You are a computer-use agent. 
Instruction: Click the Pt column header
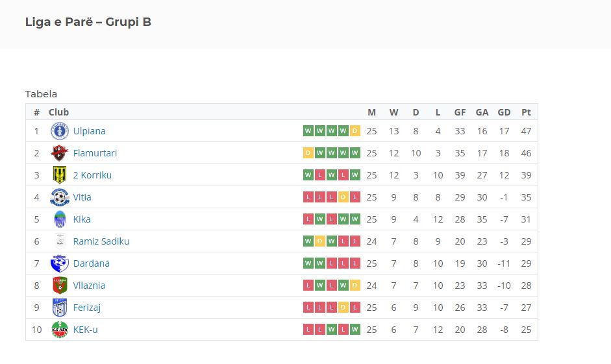526,112
